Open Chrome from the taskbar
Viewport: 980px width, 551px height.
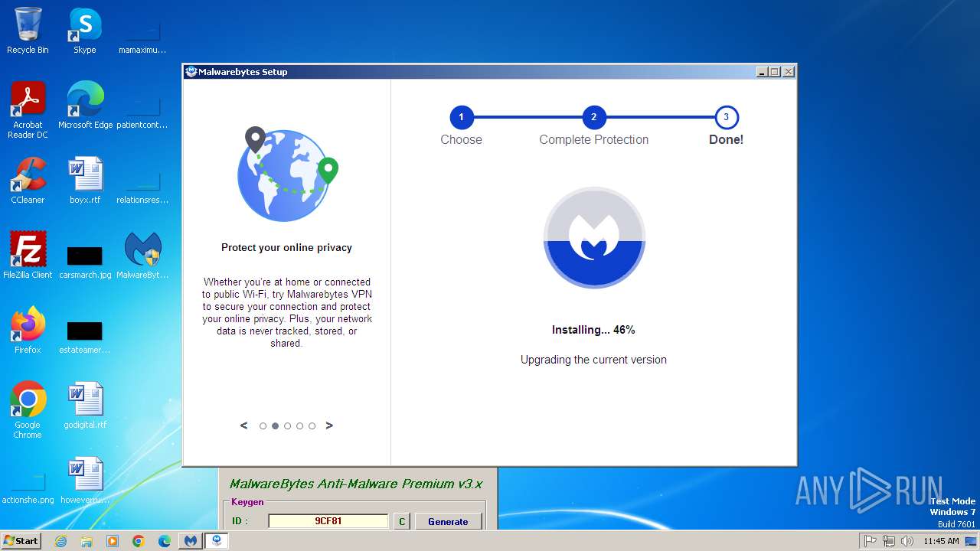139,541
